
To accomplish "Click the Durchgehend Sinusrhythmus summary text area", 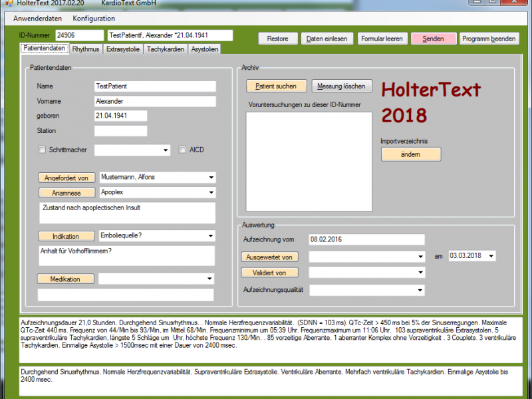I will (271, 381).
